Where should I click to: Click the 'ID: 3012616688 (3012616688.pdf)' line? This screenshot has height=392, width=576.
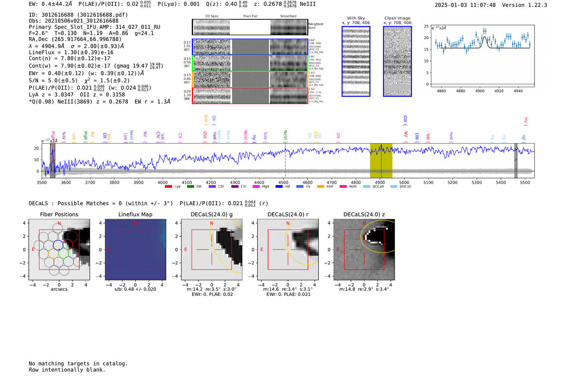click(x=78, y=15)
